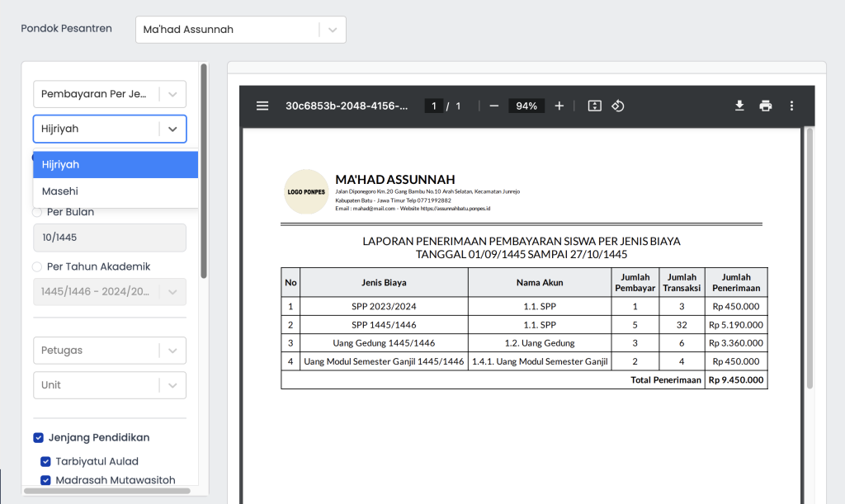Click the left panel horizontal scrollbar
845x504 pixels.
(107, 491)
